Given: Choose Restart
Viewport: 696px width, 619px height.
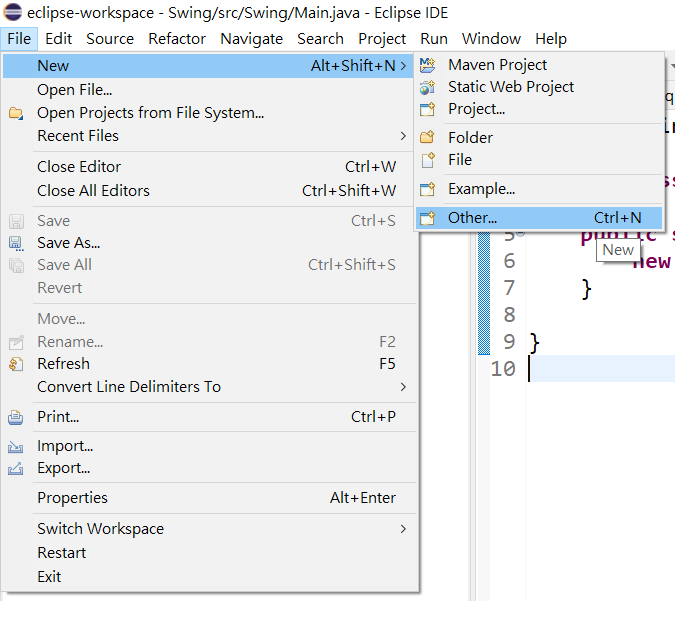Looking at the screenshot, I should [x=209, y=553].
